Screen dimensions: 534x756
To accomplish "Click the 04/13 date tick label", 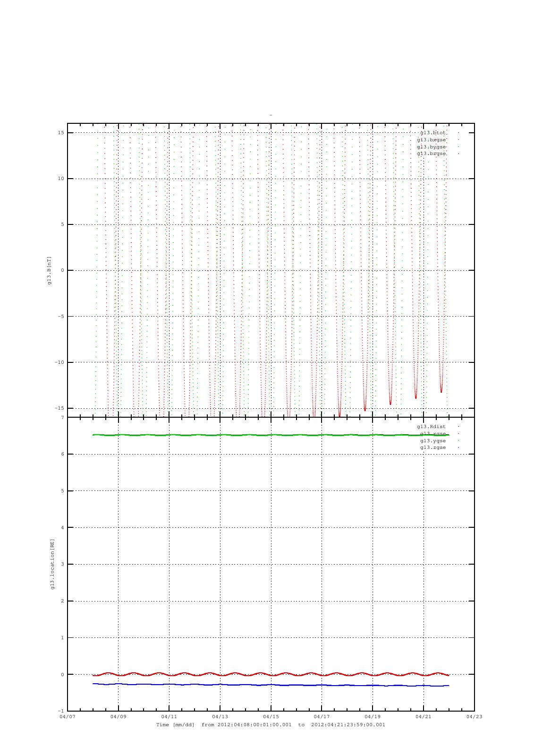I will [x=220, y=717].
